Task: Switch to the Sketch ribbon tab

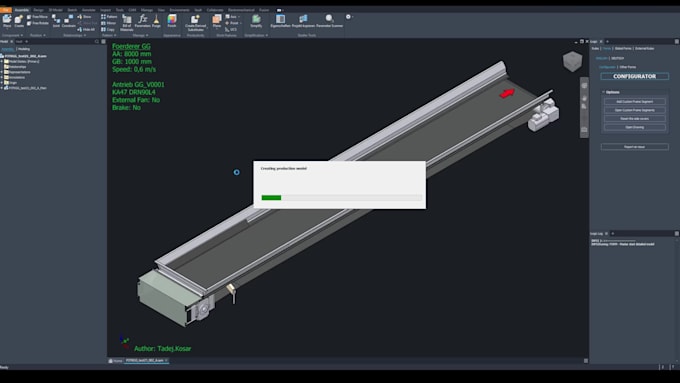Action: point(72,10)
